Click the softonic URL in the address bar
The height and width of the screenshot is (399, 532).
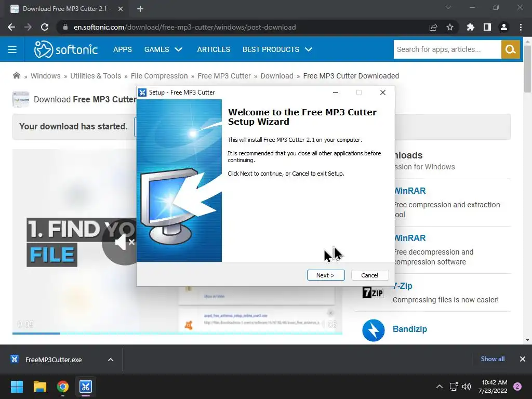184,27
